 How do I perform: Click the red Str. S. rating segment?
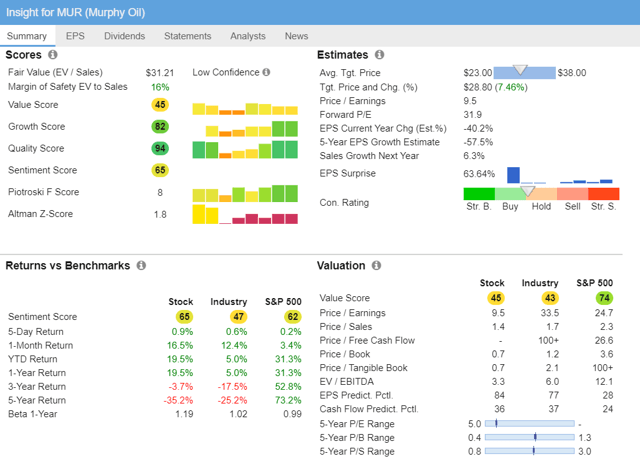pos(604,193)
